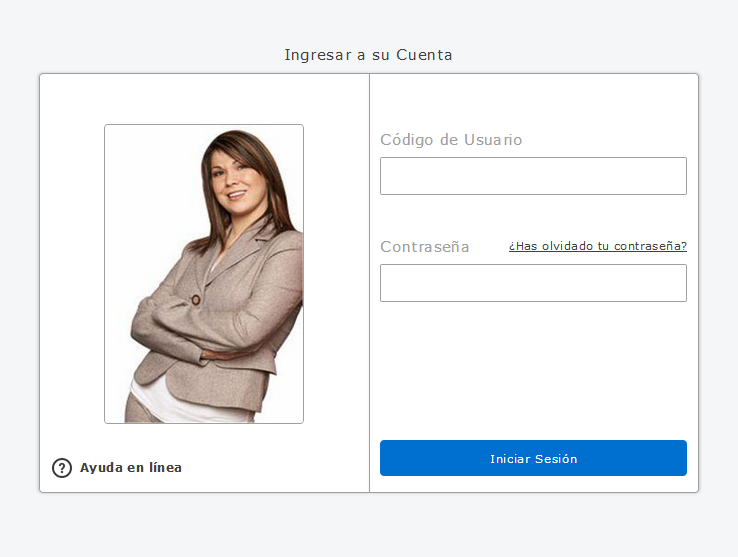The width and height of the screenshot is (738, 557).
Task: Click the photo of the woman
Action: click(204, 273)
